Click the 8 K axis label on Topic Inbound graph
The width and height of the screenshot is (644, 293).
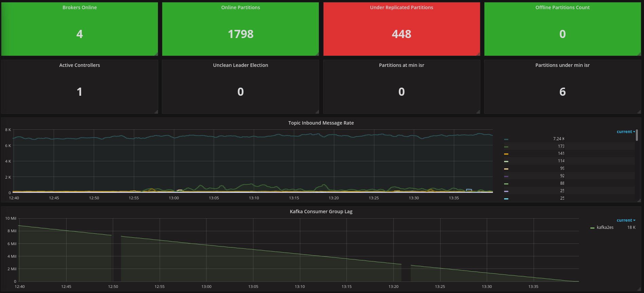pos(8,130)
